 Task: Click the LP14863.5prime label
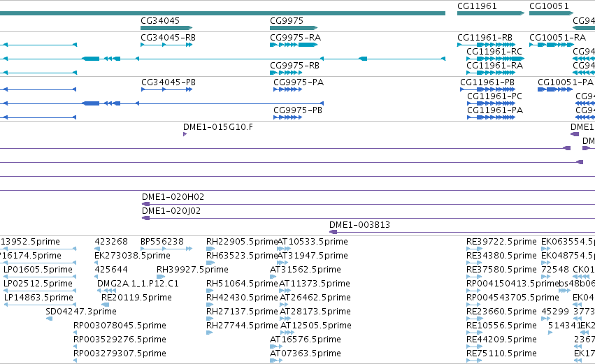(38, 298)
